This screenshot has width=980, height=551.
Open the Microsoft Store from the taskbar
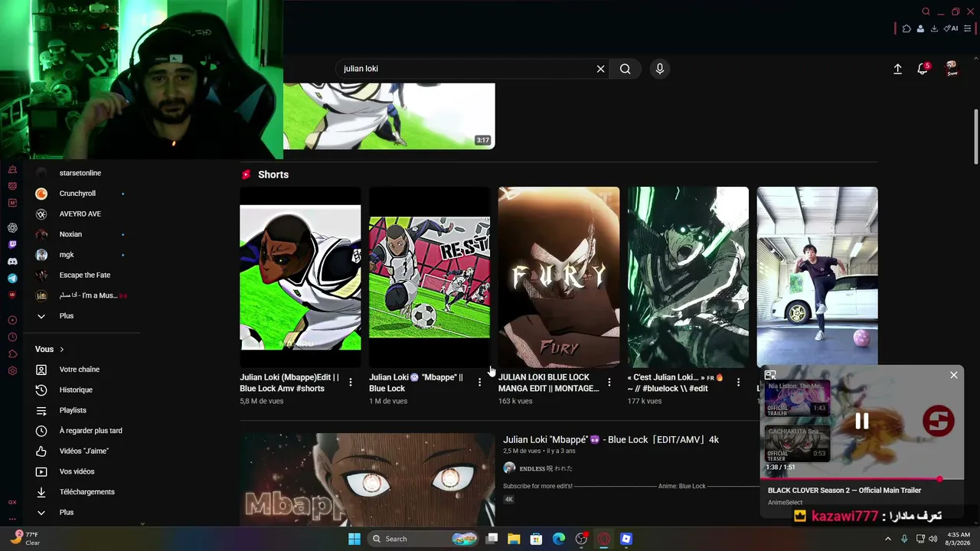tap(537, 539)
